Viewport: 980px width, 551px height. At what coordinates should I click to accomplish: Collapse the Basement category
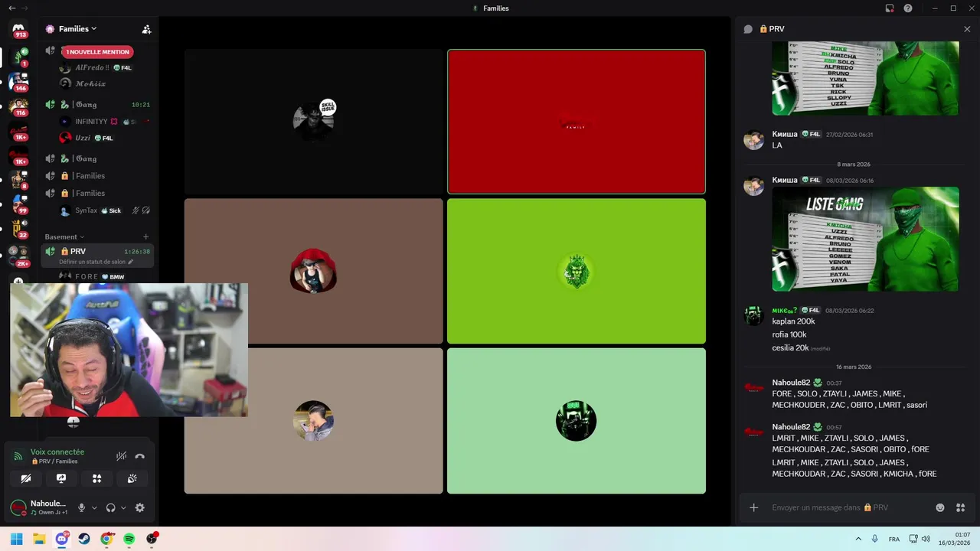[64, 236]
